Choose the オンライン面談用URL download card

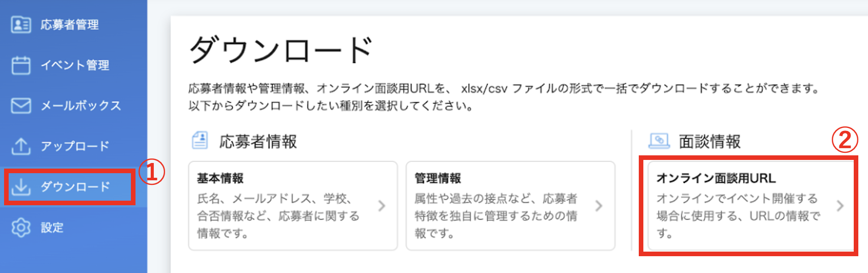[x=749, y=206]
